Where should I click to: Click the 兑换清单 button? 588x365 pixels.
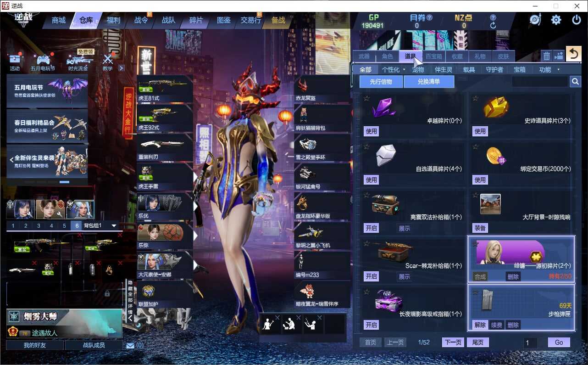tap(429, 82)
